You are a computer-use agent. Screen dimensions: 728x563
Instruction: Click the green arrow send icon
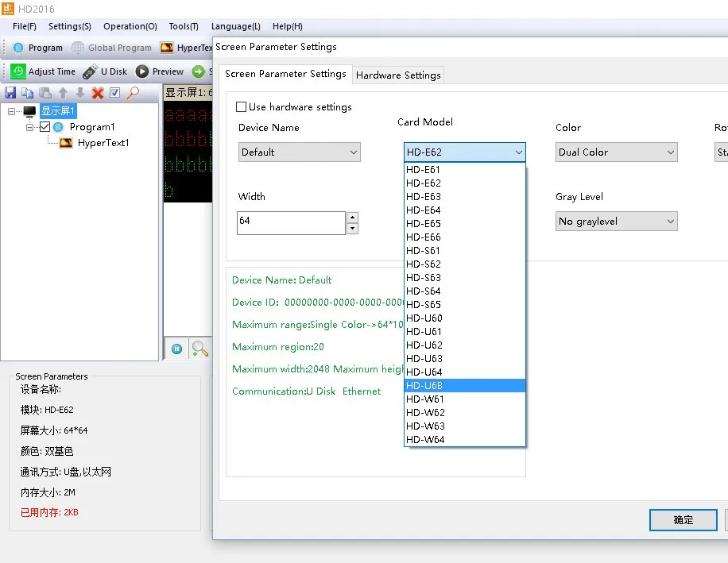pos(199,71)
